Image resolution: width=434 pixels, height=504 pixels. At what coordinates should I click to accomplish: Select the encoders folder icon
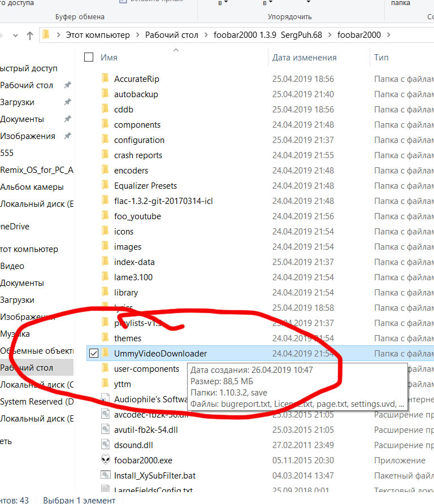[x=105, y=170]
